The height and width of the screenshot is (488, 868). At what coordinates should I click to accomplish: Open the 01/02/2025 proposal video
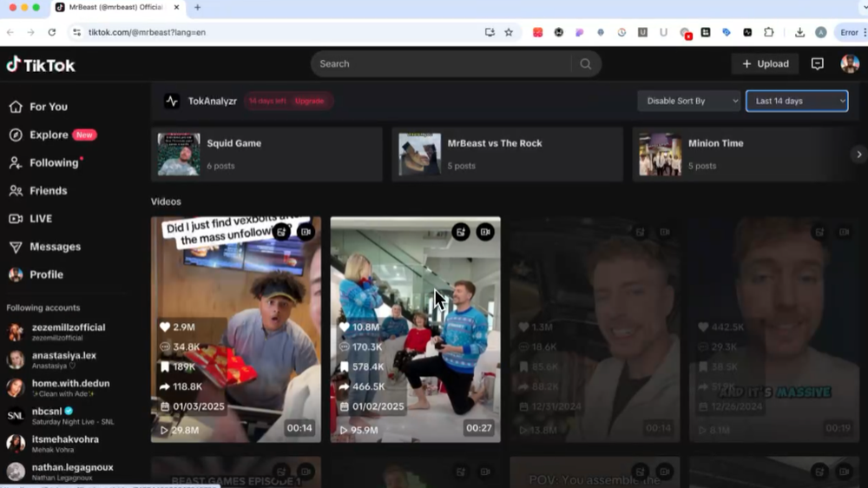[x=415, y=330]
